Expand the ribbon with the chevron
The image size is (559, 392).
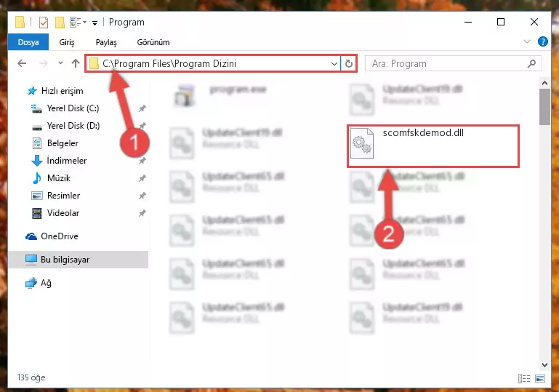click(526, 41)
